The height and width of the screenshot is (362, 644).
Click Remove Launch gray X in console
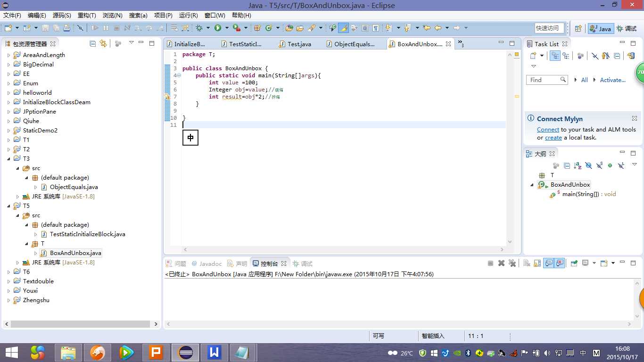pos(501,263)
